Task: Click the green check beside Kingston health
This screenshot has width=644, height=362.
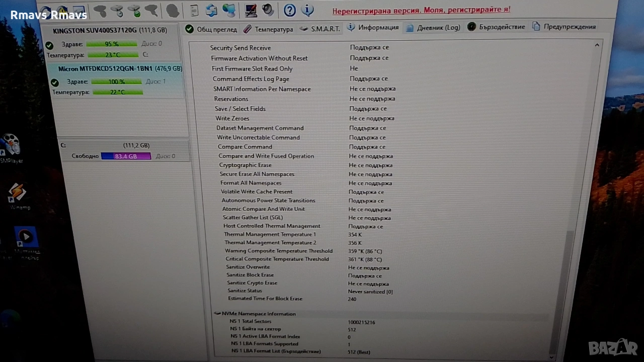Action: (49, 45)
